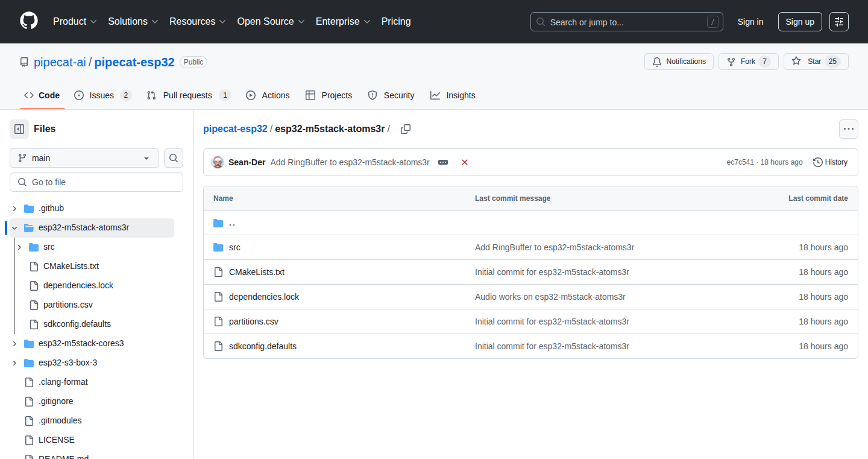This screenshot has width=868, height=459.
Task: Open the Enterprise menu
Action: coord(343,22)
